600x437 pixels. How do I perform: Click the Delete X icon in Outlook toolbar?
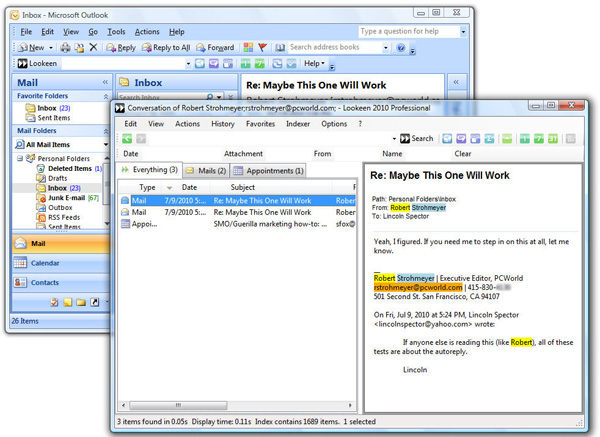(93, 47)
